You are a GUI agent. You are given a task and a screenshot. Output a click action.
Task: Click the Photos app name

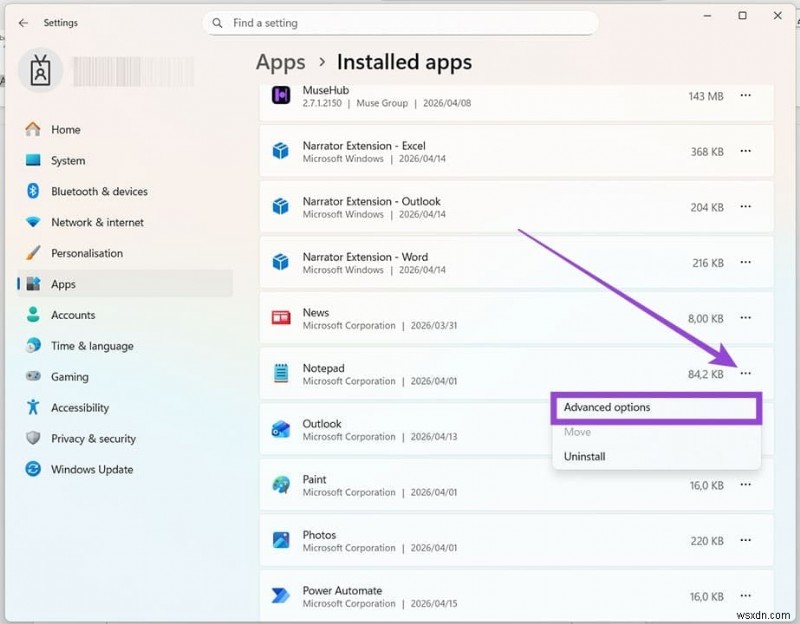pyautogui.click(x=319, y=535)
